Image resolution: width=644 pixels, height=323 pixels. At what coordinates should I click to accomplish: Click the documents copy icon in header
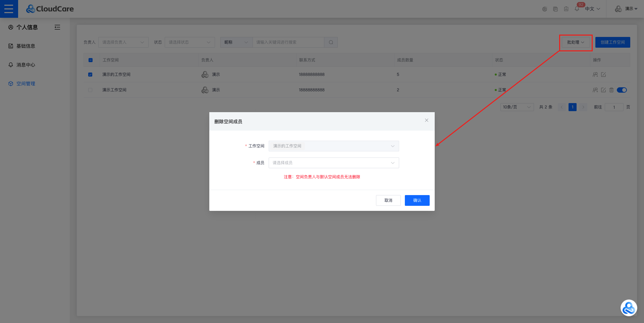[555, 9]
